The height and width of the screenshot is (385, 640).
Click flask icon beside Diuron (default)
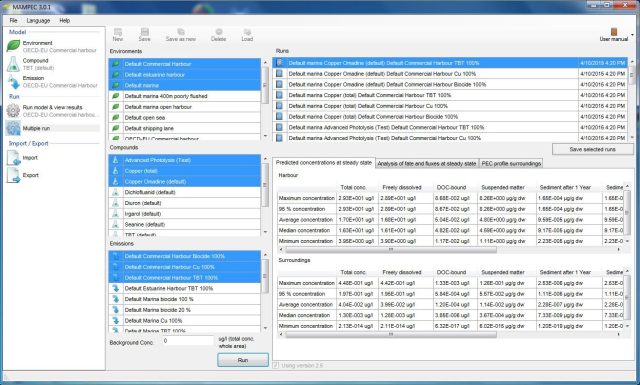pos(116,203)
